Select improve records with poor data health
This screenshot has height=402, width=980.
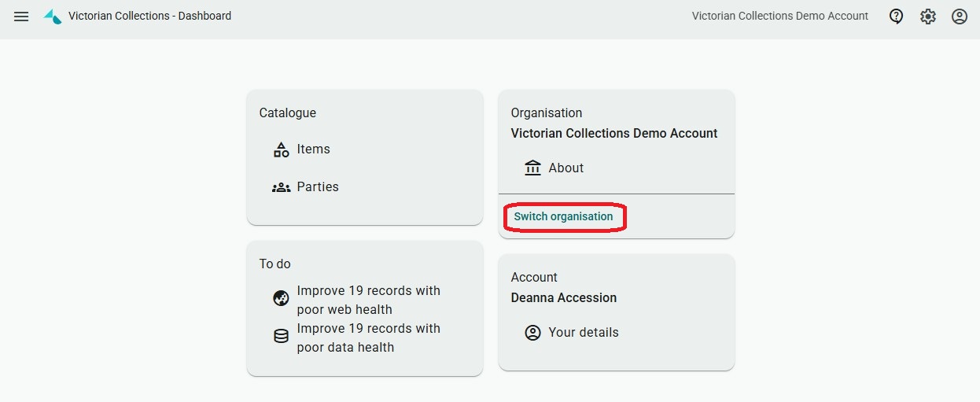[368, 337]
